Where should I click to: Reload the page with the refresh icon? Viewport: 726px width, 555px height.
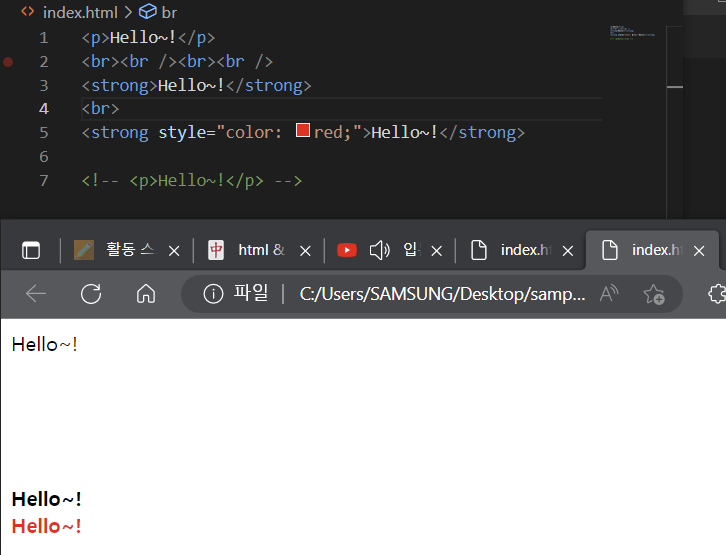91,293
